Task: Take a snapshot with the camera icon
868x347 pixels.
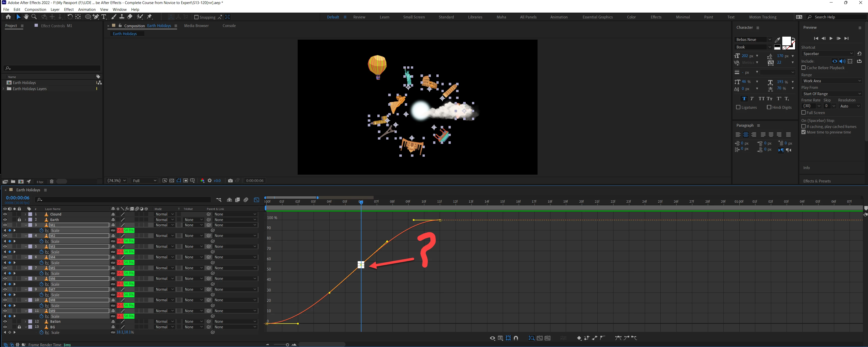Action: pyautogui.click(x=230, y=181)
